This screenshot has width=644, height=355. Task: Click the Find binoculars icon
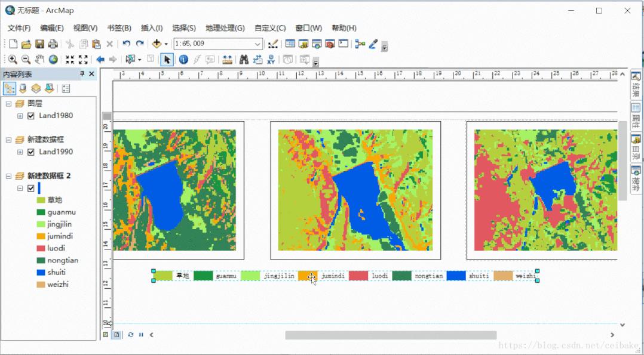click(x=243, y=59)
